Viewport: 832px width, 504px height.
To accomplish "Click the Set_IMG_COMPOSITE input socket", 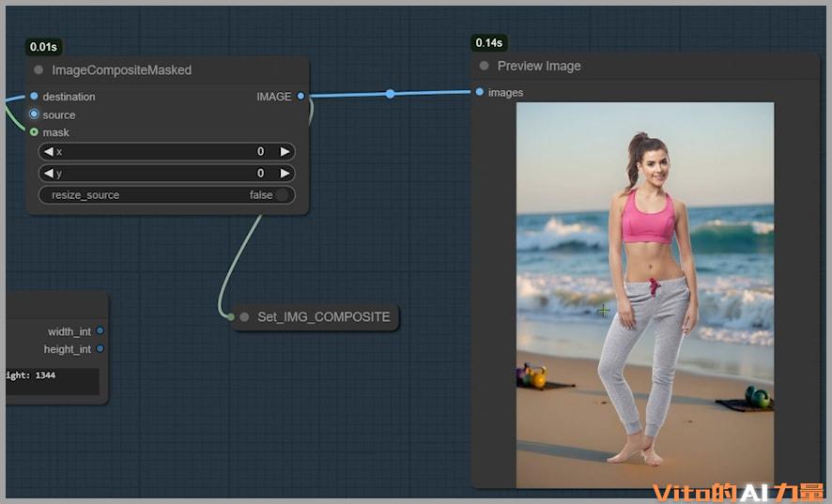I will (231, 316).
